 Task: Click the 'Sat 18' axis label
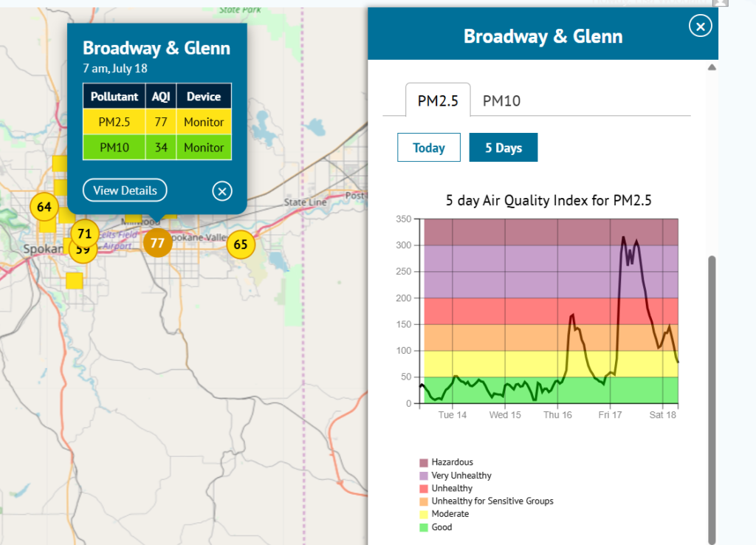click(x=662, y=415)
